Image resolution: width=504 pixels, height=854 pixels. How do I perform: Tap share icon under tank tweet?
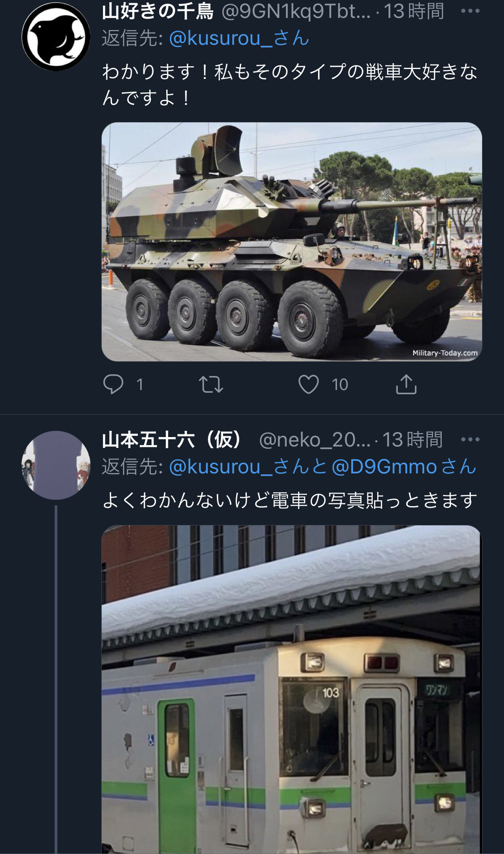coord(406,384)
